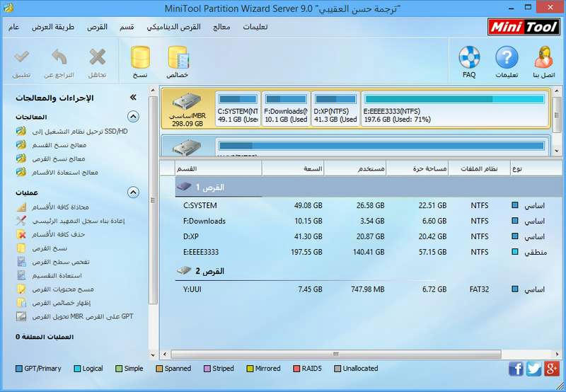566x392 pixels.
Task: Click the Copy (نسخ) disk icon
Action: point(140,57)
